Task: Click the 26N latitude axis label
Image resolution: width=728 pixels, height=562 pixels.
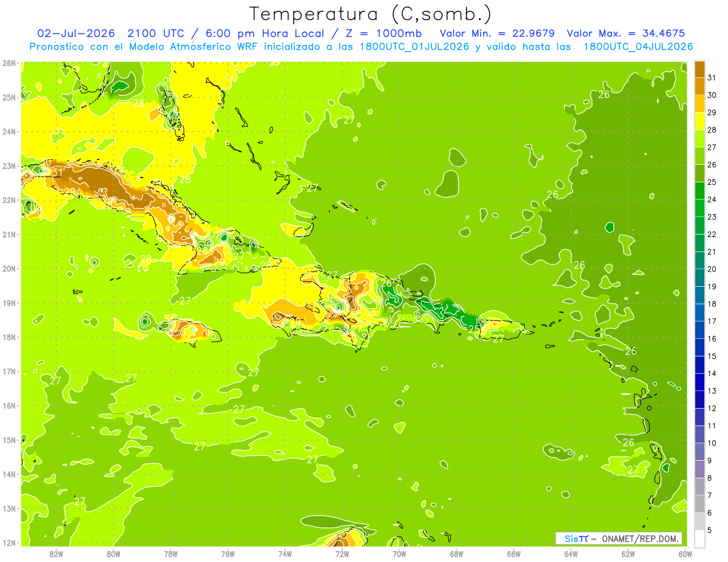Action: click(8, 62)
